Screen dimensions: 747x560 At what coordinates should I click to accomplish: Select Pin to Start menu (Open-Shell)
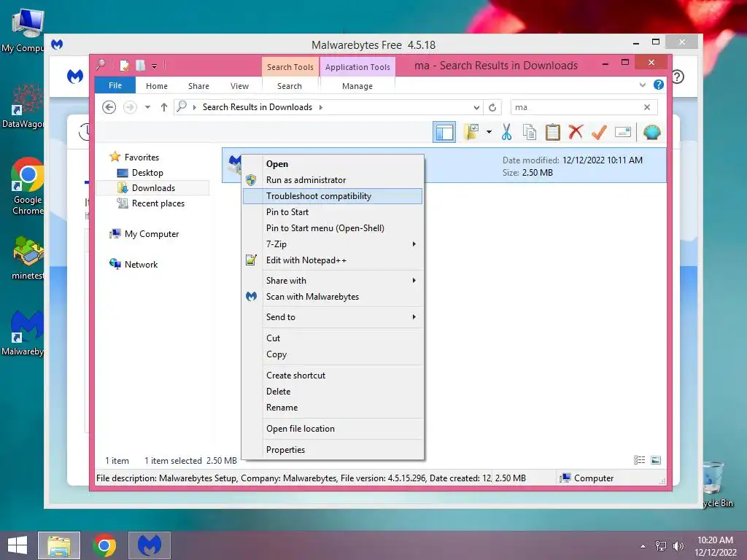click(333, 228)
